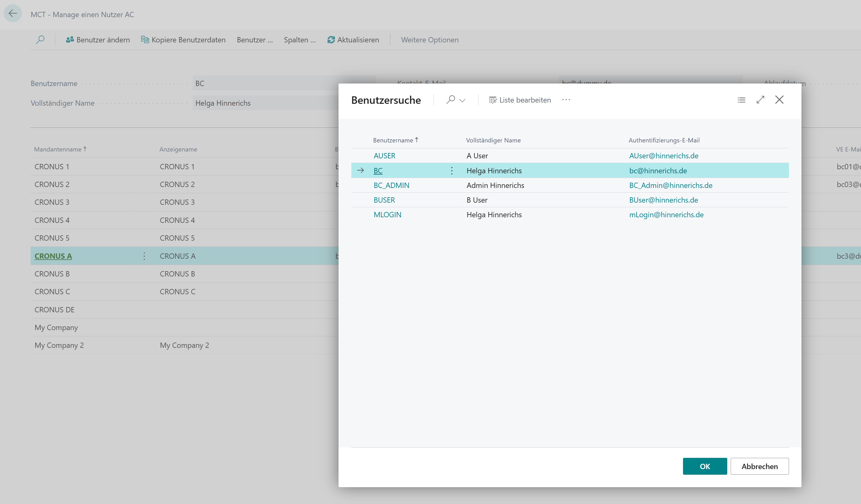Image resolution: width=861 pixels, height=504 pixels.
Task: Open the dialog's more options ellipsis
Action: [x=566, y=100]
